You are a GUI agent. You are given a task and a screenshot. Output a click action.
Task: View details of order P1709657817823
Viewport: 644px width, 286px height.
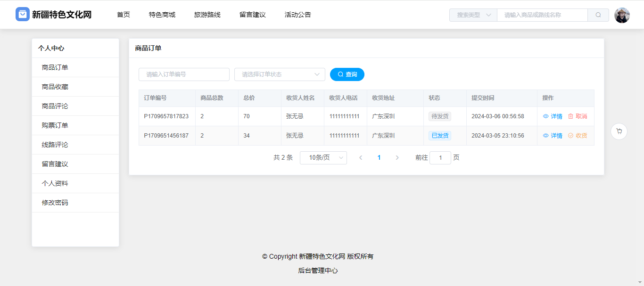553,116
